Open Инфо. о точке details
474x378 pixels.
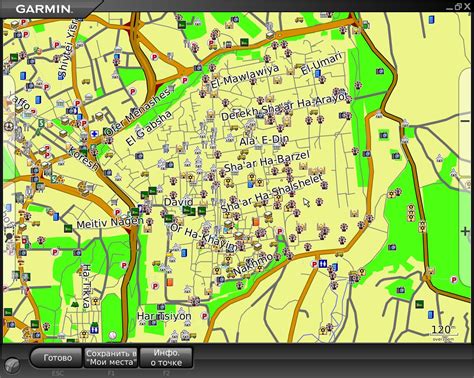click(166, 358)
